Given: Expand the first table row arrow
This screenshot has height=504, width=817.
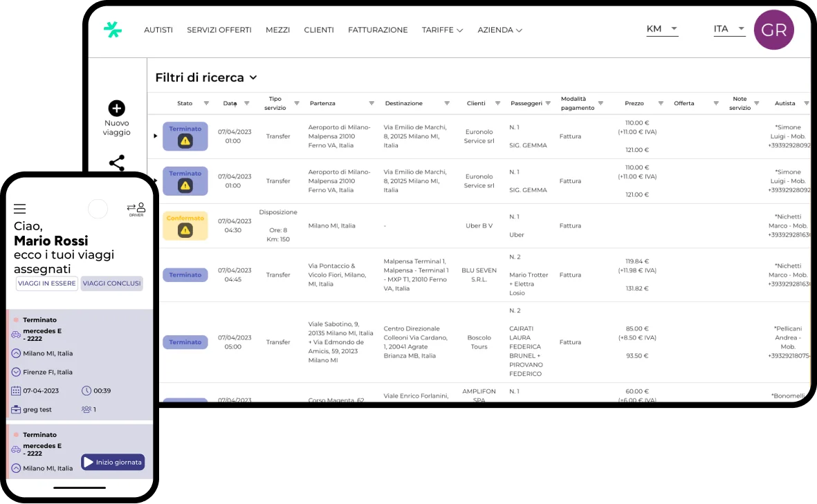Looking at the screenshot, I should (156, 136).
